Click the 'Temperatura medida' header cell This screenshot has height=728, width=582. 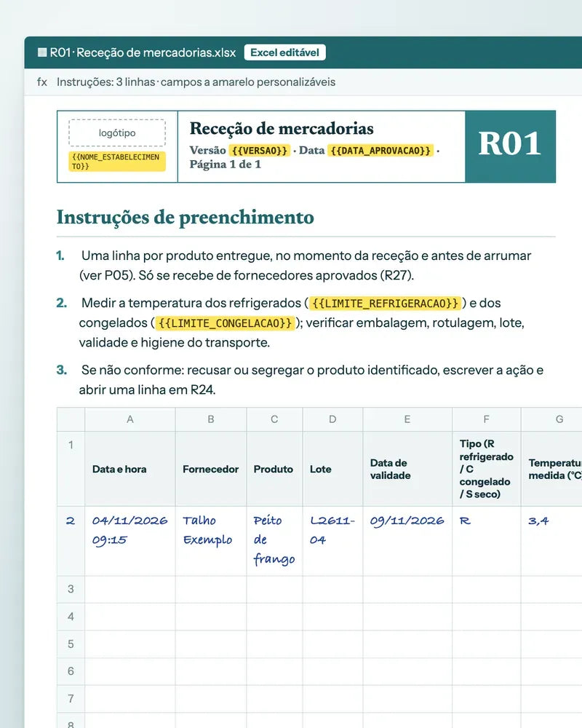coord(551,468)
